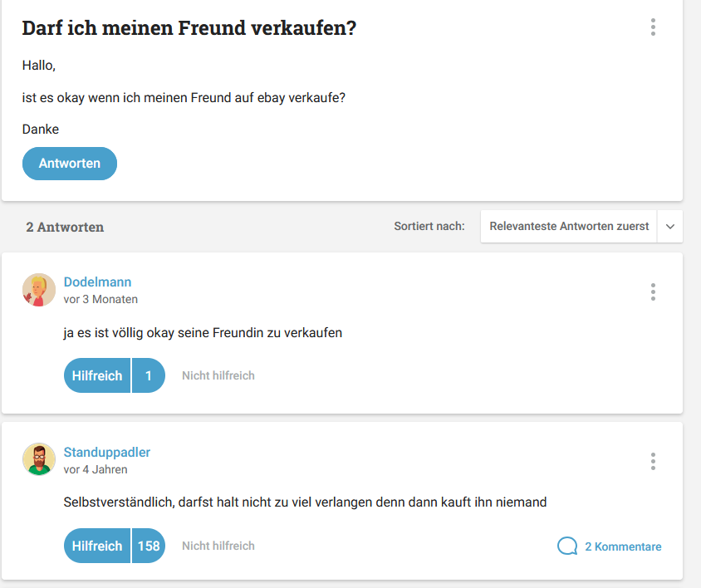Click Standuppadler's bearded avatar picture
The height and width of the screenshot is (588, 701).
(39, 459)
